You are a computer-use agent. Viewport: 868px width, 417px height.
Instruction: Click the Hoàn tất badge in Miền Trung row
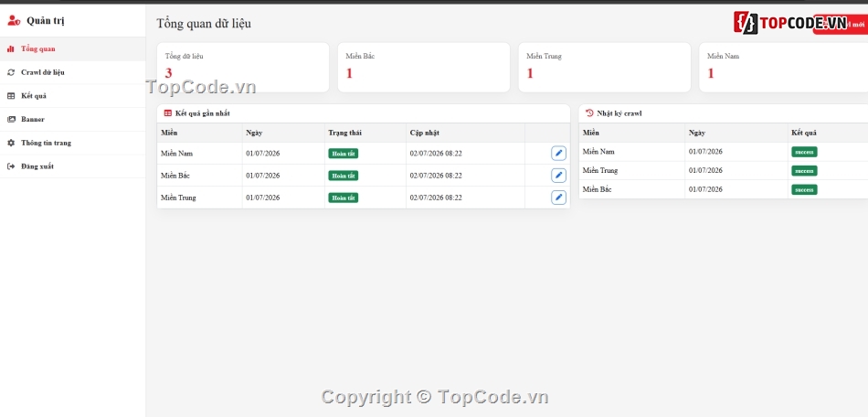click(344, 198)
